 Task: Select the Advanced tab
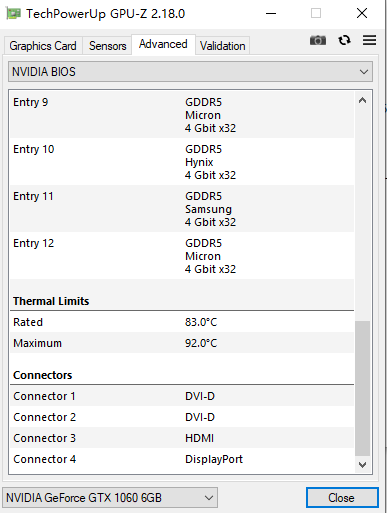coord(163,44)
